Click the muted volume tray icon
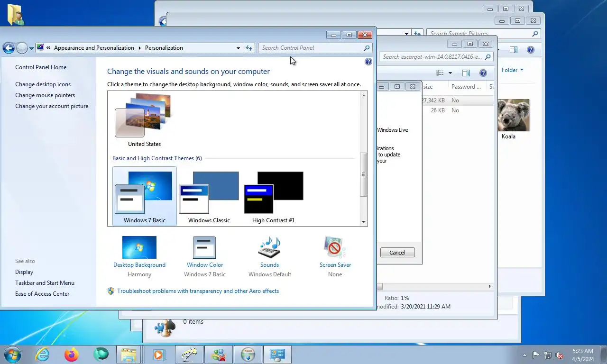The width and height of the screenshot is (607, 364). coord(559,355)
